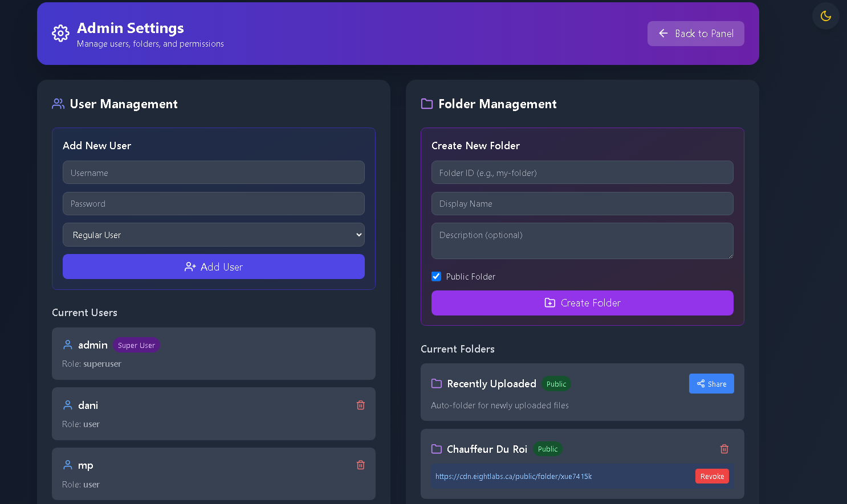The width and height of the screenshot is (847, 504).
Task: Open the Regular User role dropdown
Action: click(x=213, y=235)
